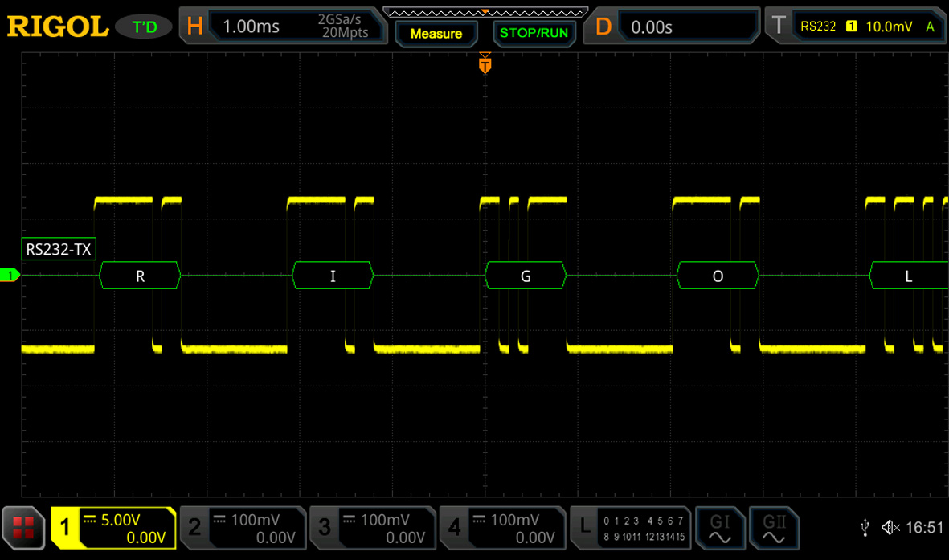949x560 pixels.
Task: Toggle channel 1 with 5.00V scale
Action: [113, 528]
